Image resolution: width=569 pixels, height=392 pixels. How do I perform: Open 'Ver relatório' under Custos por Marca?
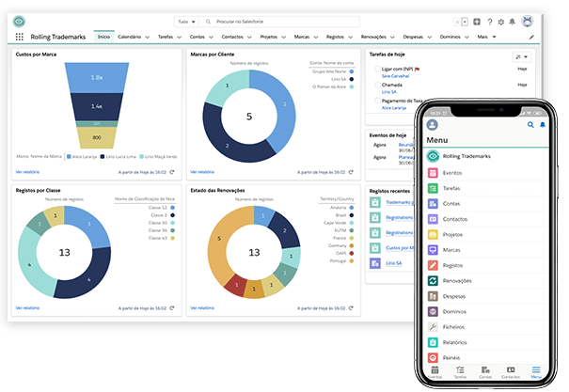coord(28,172)
